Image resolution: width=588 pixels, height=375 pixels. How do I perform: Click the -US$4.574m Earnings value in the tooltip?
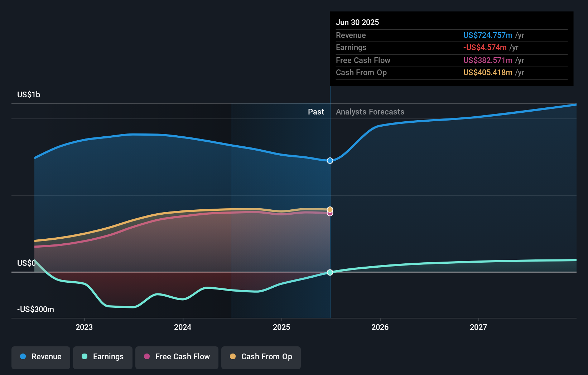(485, 47)
